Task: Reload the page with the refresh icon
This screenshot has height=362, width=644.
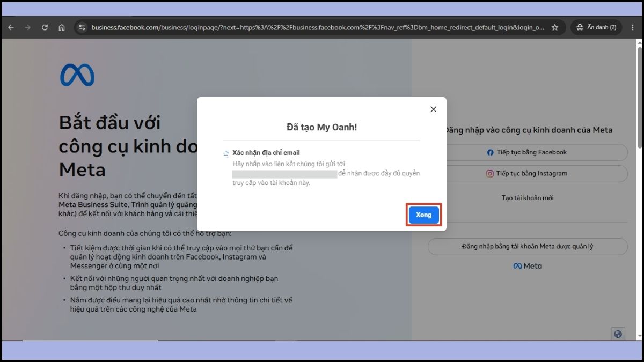Action: point(45,27)
